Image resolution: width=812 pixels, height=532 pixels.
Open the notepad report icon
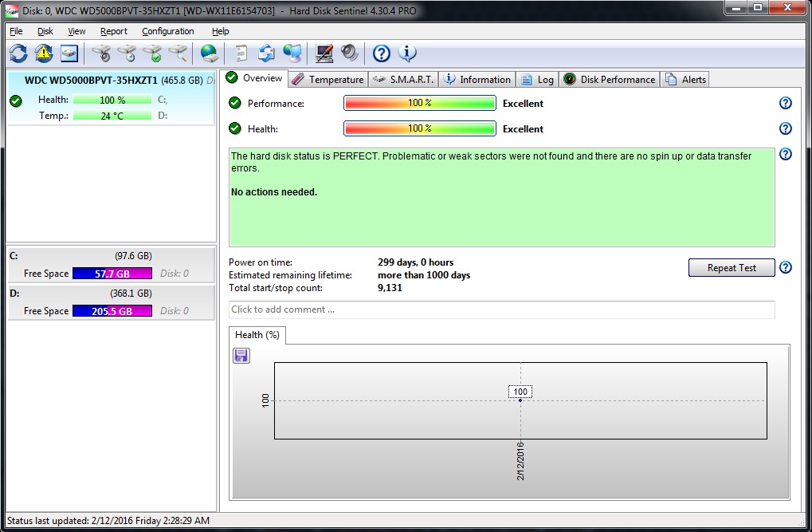[x=241, y=53]
